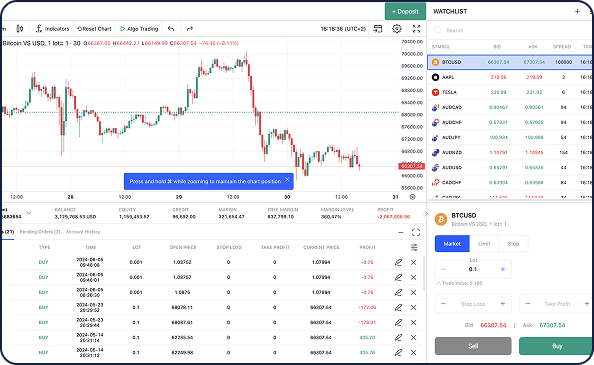Open positions table column filter icon
594x365 pixels.
tap(414, 247)
